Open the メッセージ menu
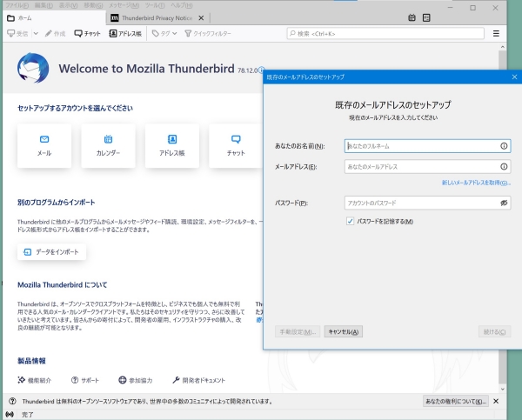The height and width of the screenshot is (420, 522). pos(124,5)
